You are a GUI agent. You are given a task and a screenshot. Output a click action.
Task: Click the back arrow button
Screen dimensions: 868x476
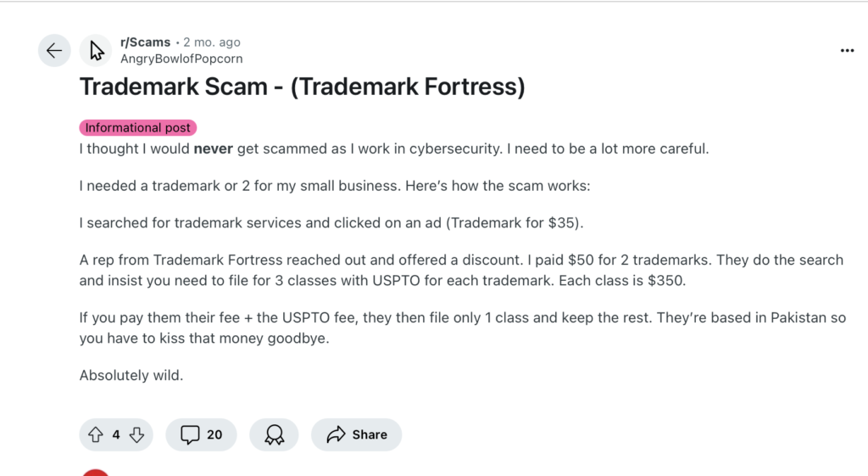point(54,51)
